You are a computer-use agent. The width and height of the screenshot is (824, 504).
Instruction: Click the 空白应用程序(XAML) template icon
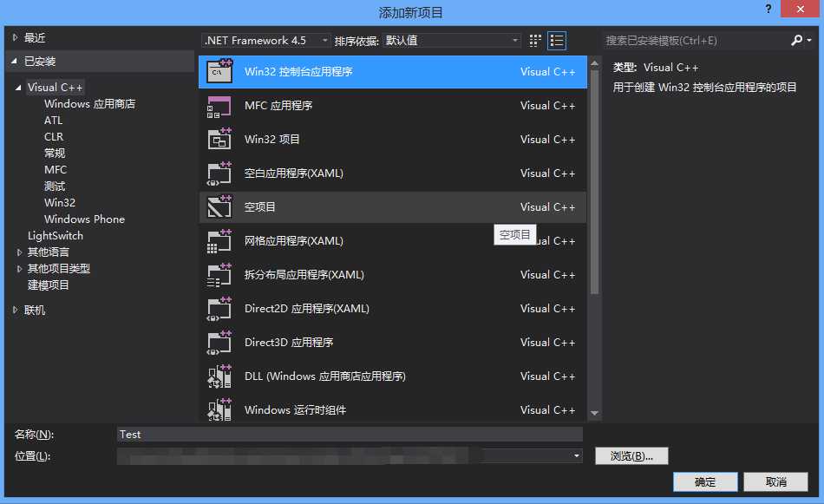[219, 173]
